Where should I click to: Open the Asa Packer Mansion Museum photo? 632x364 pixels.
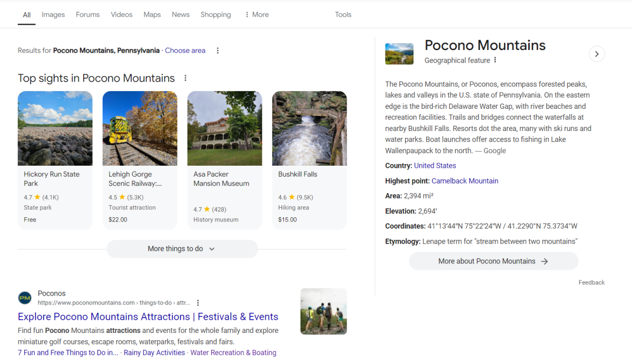pos(225,128)
